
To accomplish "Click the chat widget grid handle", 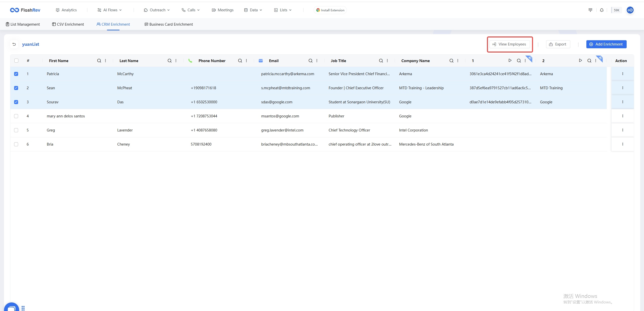I will point(23,308).
